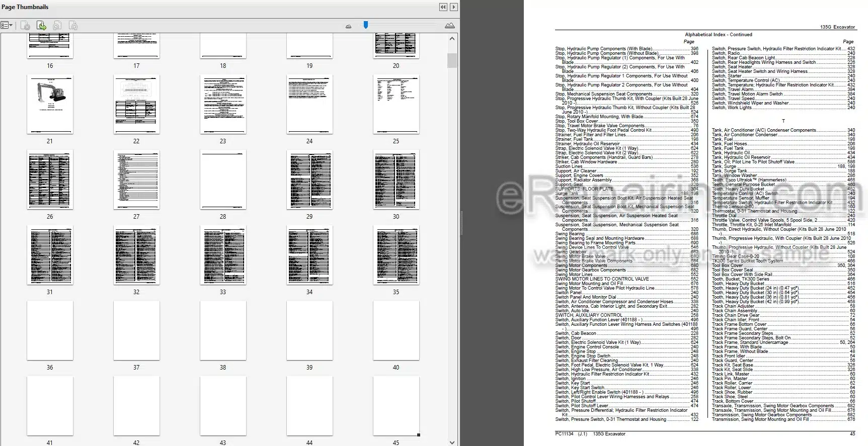The image size is (868, 446).
Task: Select page 41 thumbnail
Action: click(x=50, y=406)
